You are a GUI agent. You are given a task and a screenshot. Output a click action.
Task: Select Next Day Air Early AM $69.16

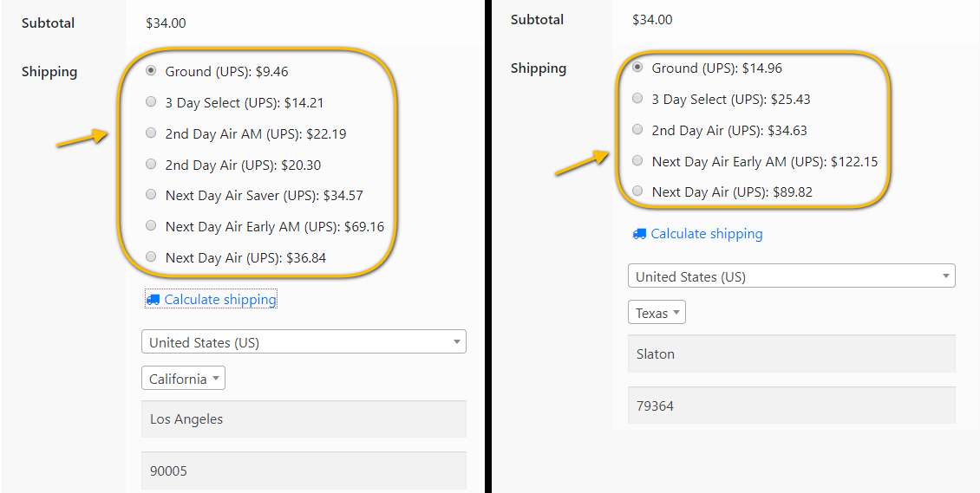coord(151,226)
